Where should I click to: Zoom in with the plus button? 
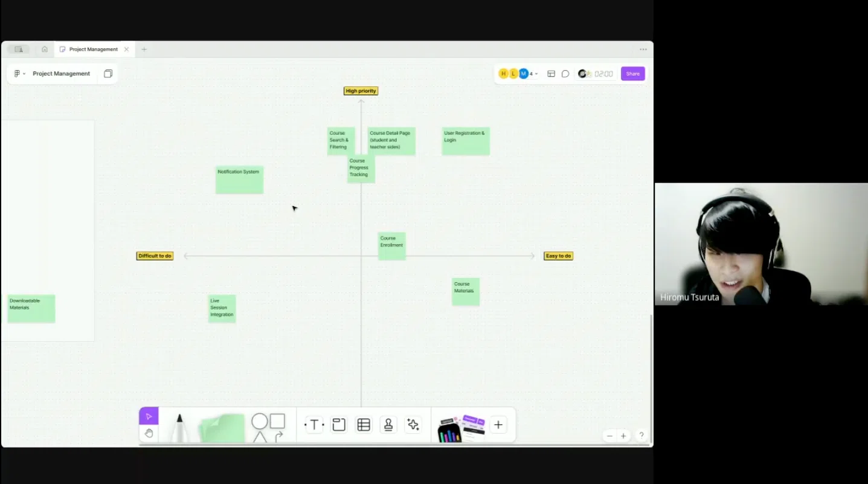623,436
